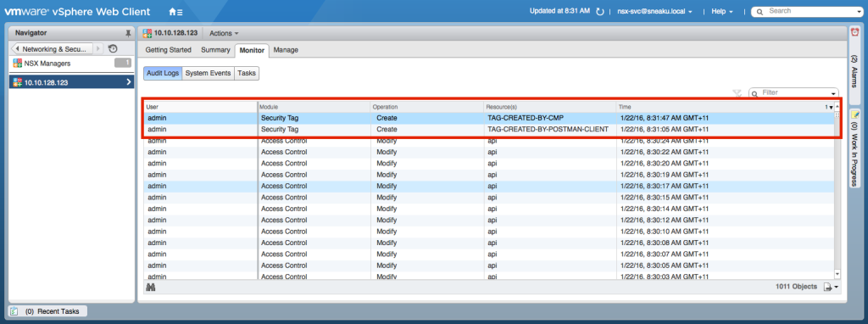The height and width of the screenshot is (324, 868).
Task: Open the Work In Progress side panel
Action: (x=854, y=148)
